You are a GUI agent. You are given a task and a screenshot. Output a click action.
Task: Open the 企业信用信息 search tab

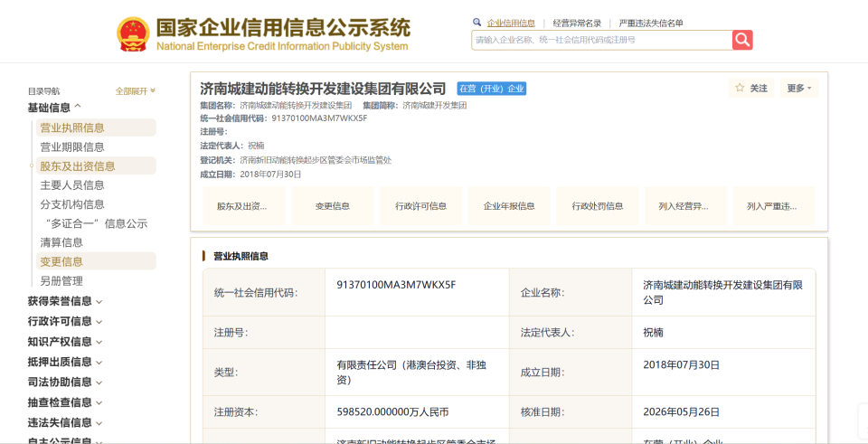point(511,24)
